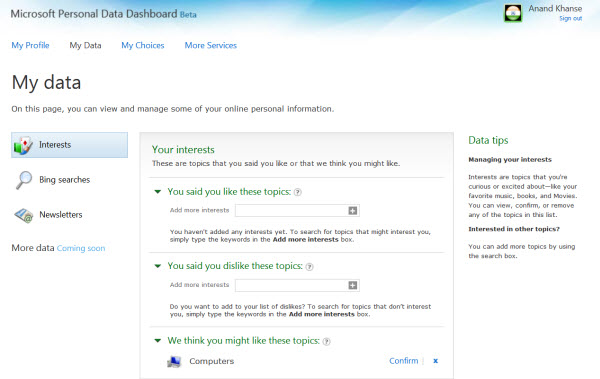Open the Newsletters envelope icon

[x=24, y=215]
